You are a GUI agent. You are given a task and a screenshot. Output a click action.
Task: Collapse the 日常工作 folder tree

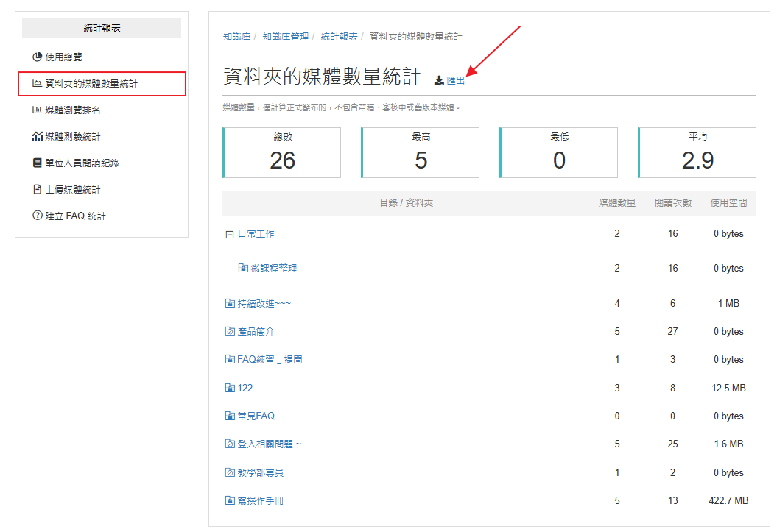(x=230, y=235)
